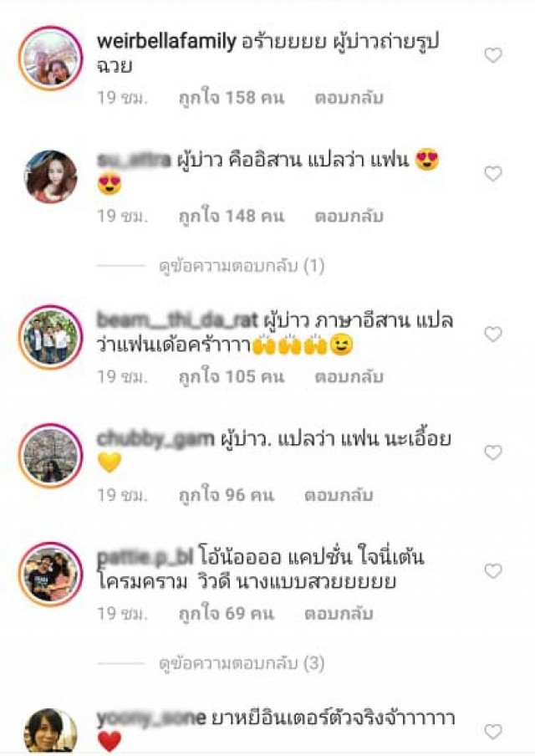
Task: Expand the single hidden reply (1)
Action: 242,266
